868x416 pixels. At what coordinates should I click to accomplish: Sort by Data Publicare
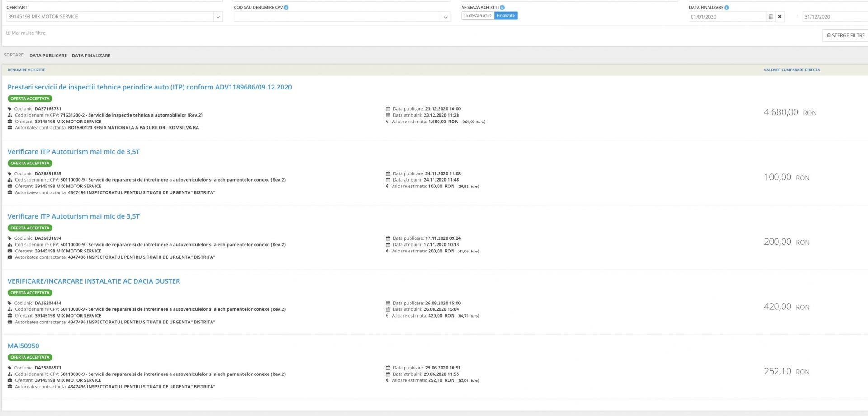(48, 56)
